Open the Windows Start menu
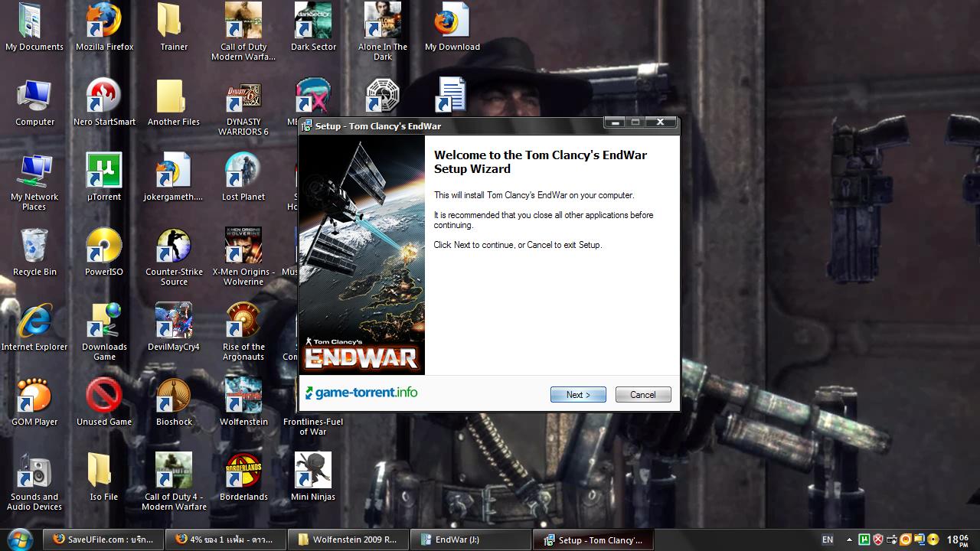 pos(20,540)
